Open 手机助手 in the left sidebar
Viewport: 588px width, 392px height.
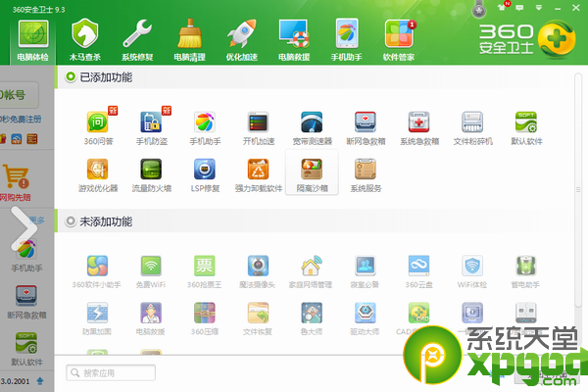pos(26,256)
